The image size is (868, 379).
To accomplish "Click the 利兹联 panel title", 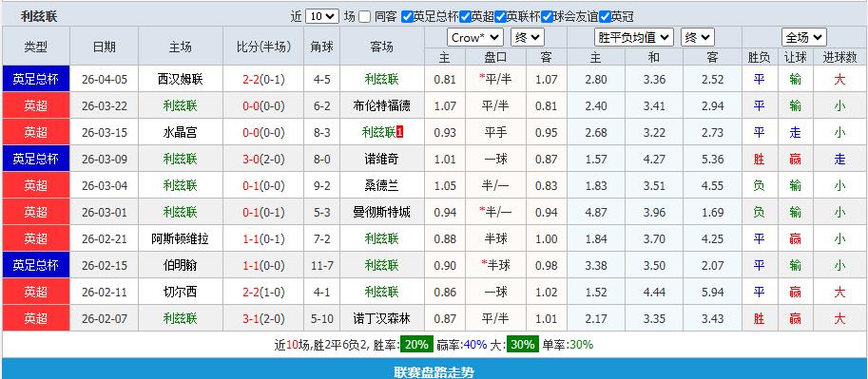I will (x=39, y=16).
